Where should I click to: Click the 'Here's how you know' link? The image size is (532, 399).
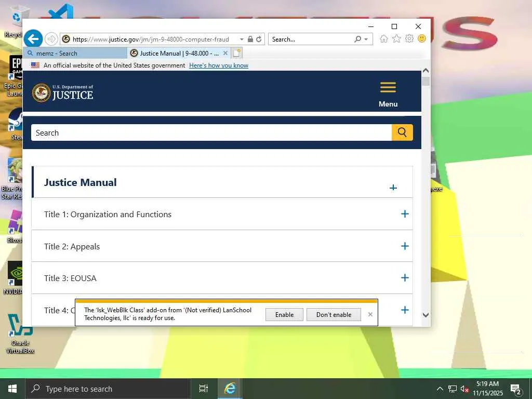[x=219, y=65]
